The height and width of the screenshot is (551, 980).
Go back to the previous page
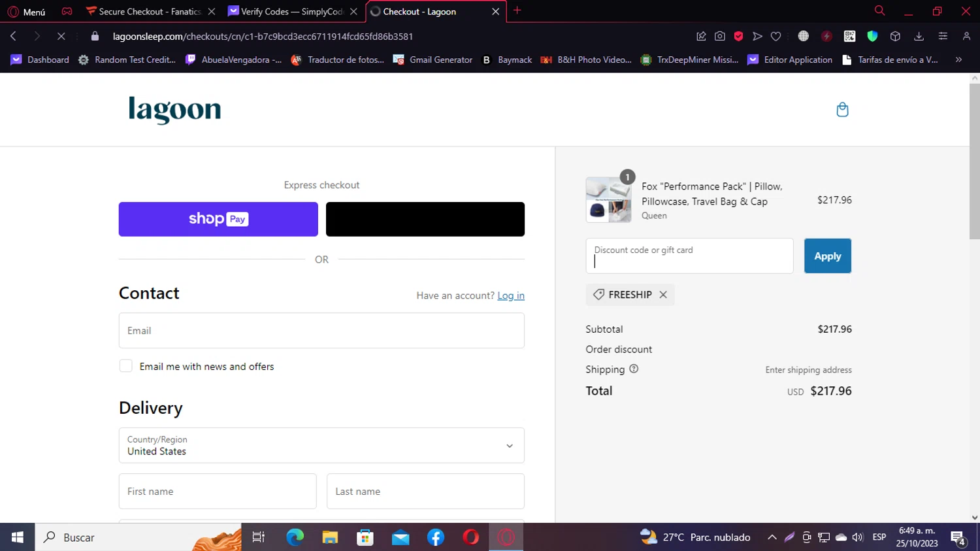[x=13, y=36]
